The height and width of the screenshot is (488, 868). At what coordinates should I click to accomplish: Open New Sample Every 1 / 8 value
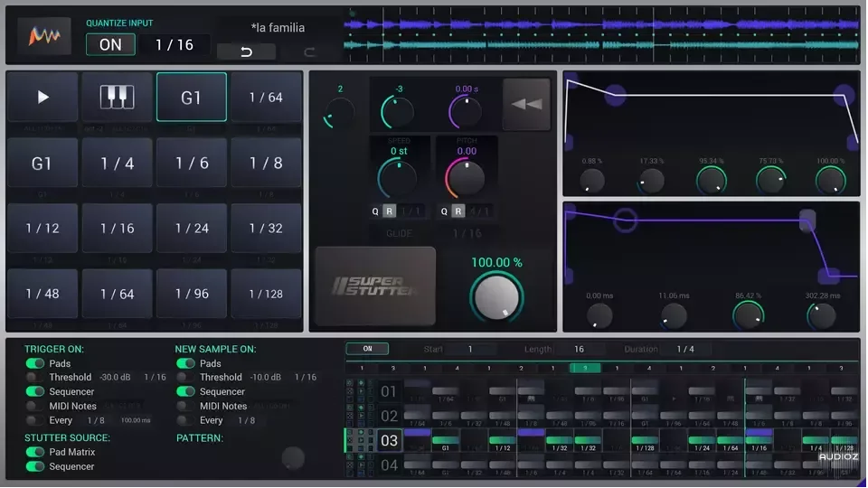[246, 420]
